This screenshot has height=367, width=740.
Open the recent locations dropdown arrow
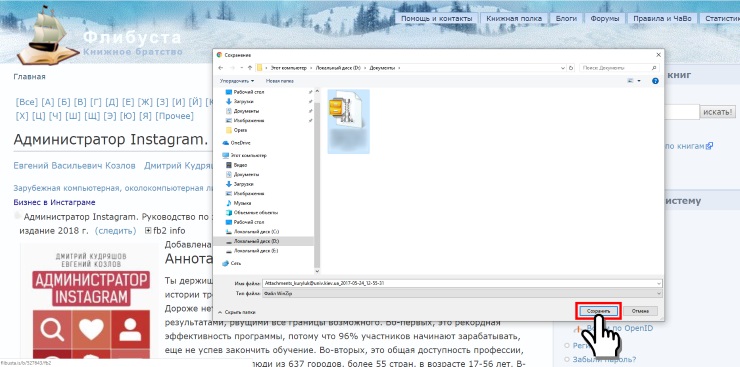pyautogui.click(x=241, y=68)
